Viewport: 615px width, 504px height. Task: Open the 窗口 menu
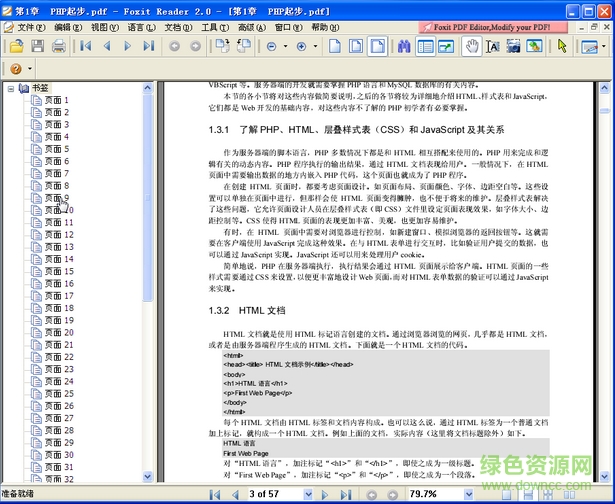289,27
